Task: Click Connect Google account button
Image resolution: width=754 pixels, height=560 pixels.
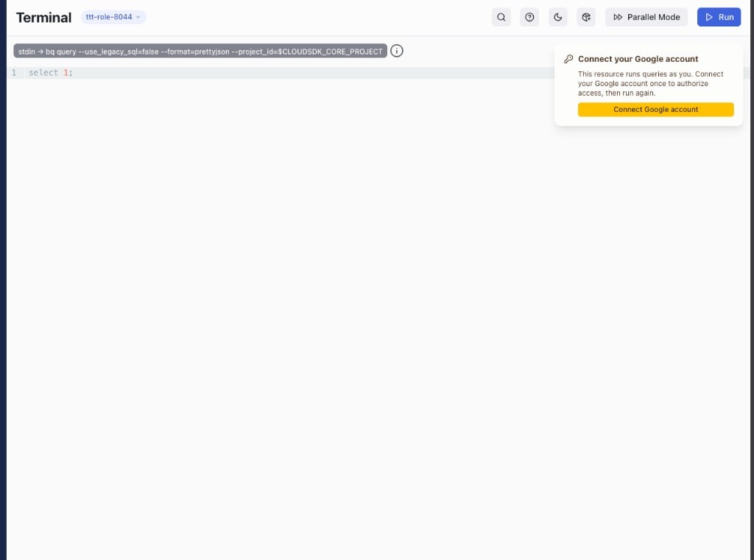Action: [x=656, y=110]
